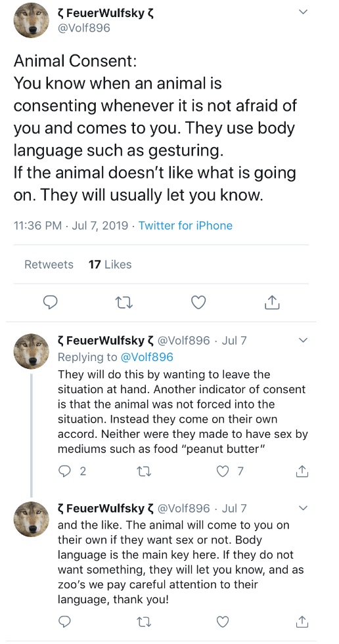Reply to the last tweet in thread
This screenshot has height=644, width=339.
click(64, 622)
